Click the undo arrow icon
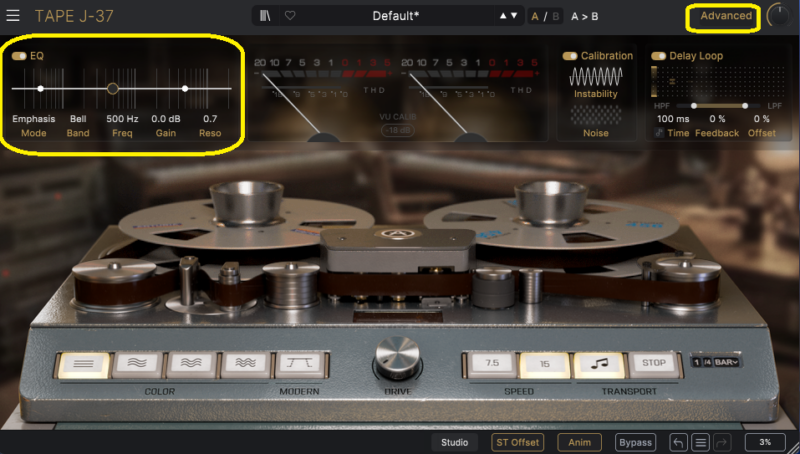This screenshot has width=800, height=454. coord(679,442)
